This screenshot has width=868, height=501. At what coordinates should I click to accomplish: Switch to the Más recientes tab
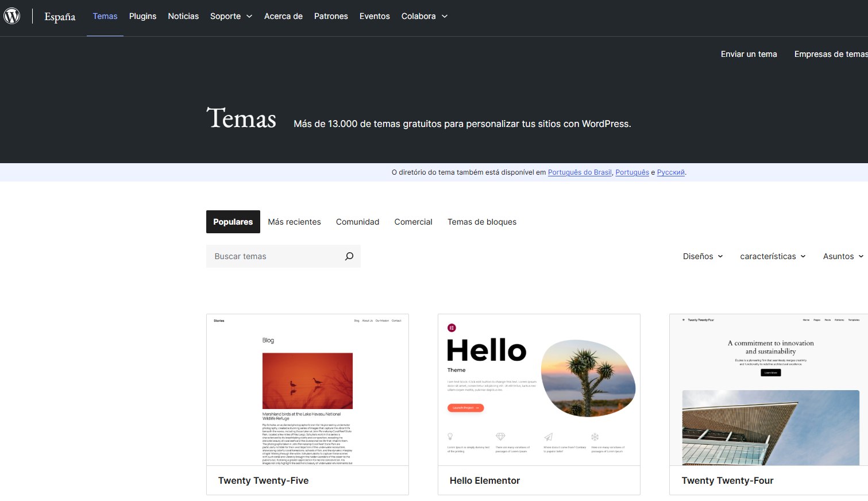[x=294, y=222]
